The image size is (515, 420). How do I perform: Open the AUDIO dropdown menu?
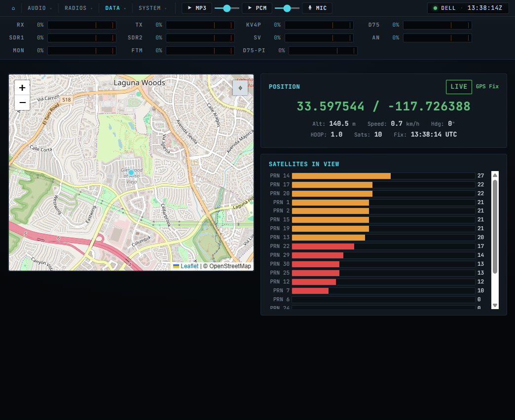(39, 8)
